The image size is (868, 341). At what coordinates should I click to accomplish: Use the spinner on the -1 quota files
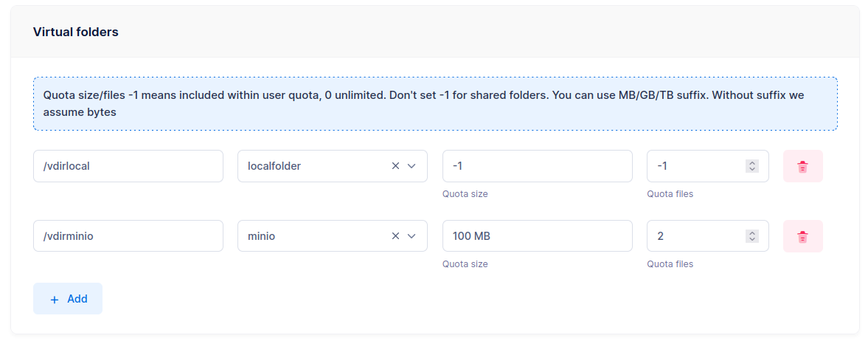pyautogui.click(x=752, y=166)
